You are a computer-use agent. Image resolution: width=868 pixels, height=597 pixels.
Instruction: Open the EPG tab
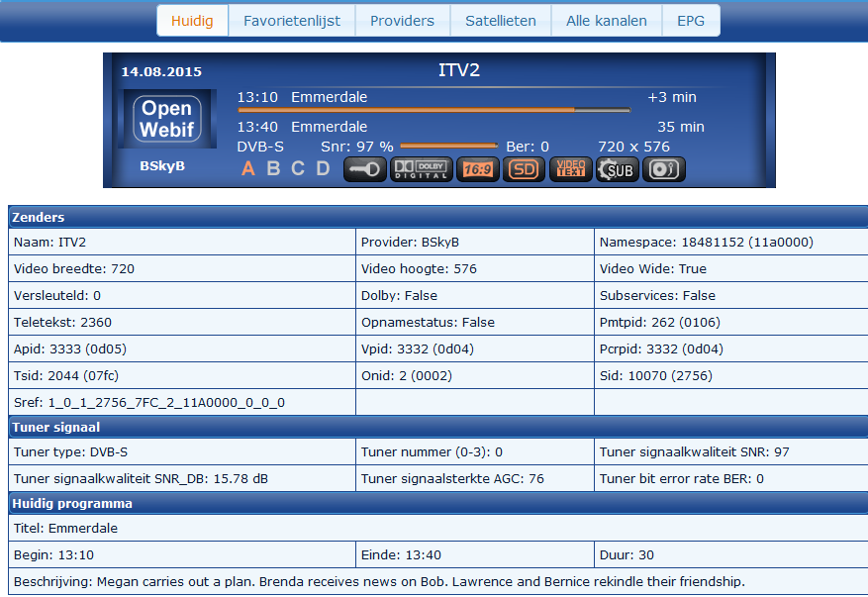click(691, 21)
